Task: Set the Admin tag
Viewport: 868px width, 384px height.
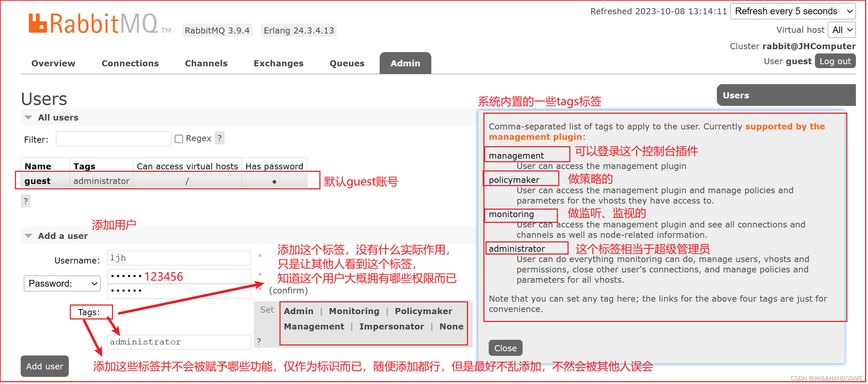Action: click(x=299, y=311)
